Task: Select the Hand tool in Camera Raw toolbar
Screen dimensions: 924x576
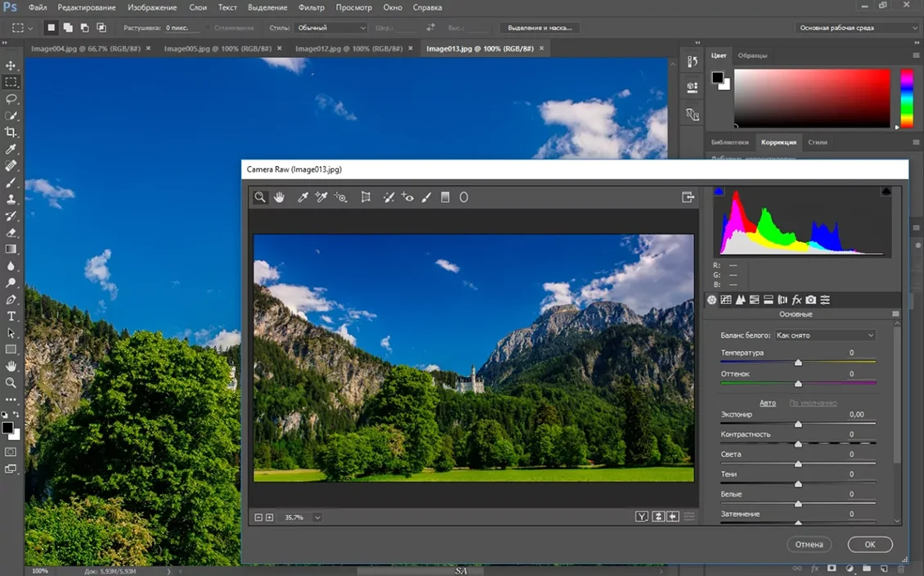Action: (279, 197)
